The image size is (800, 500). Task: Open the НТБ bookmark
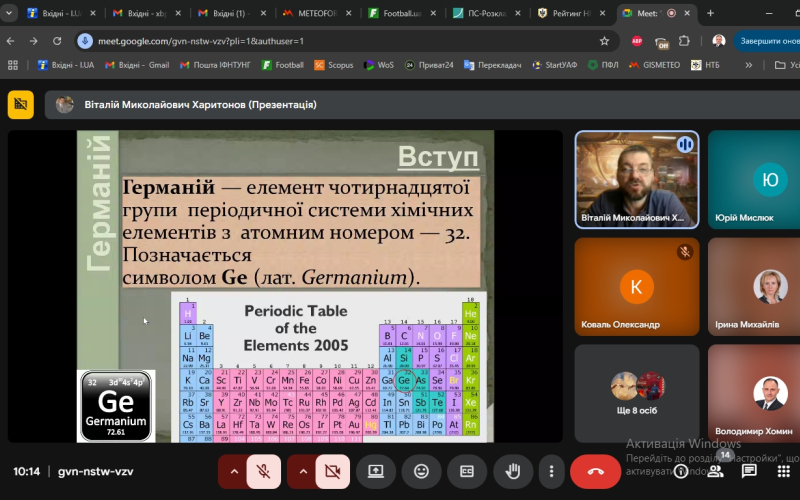point(706,65)
